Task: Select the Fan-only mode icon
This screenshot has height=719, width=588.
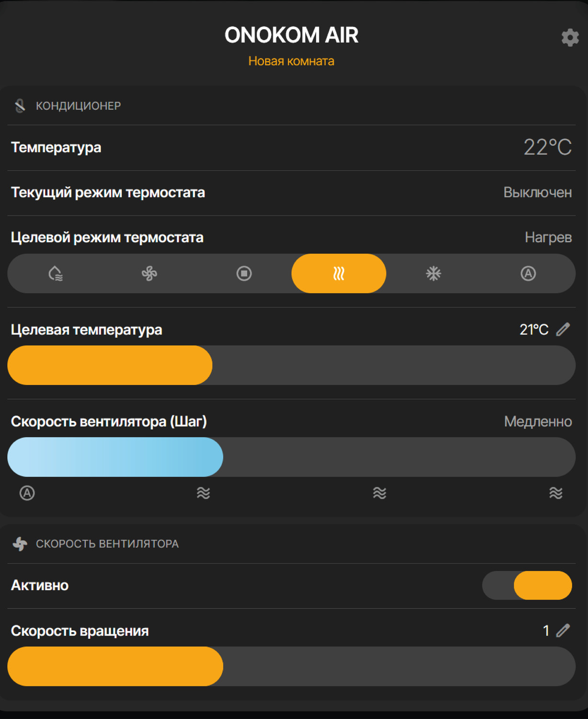Action: coord(150,273)
